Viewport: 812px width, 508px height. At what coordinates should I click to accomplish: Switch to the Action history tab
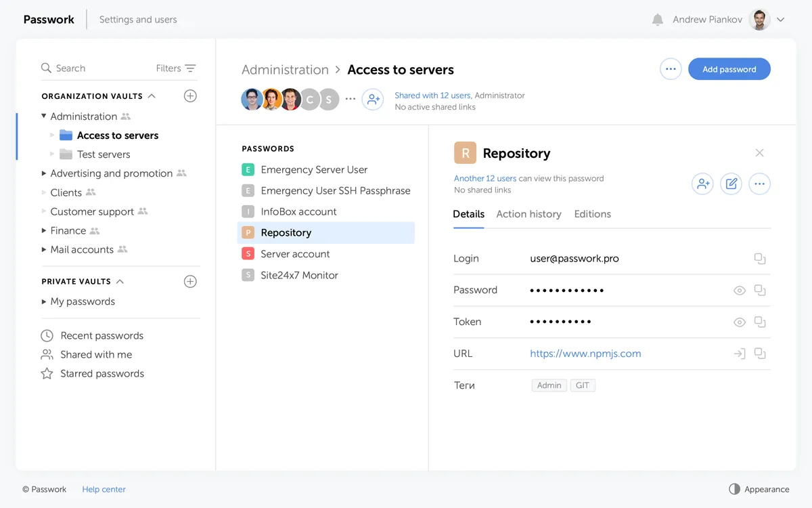coord(528,214)
